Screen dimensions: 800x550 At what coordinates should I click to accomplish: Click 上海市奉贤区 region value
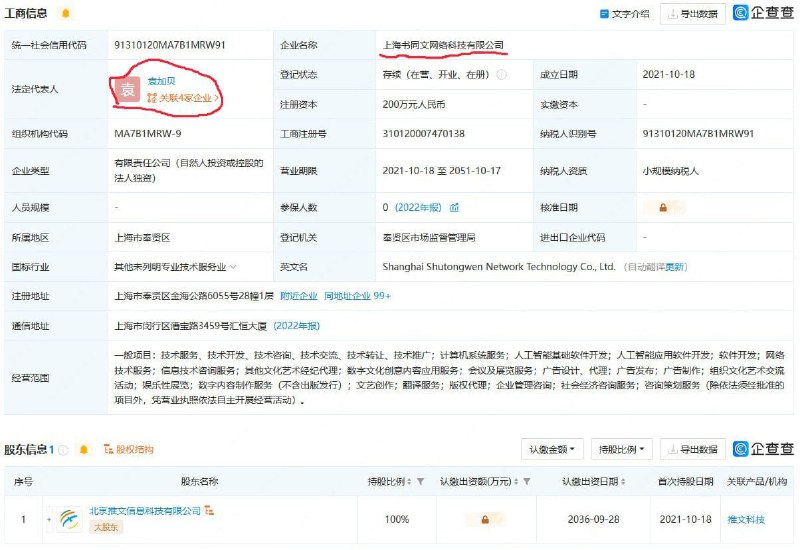click(x=142, y=237)
